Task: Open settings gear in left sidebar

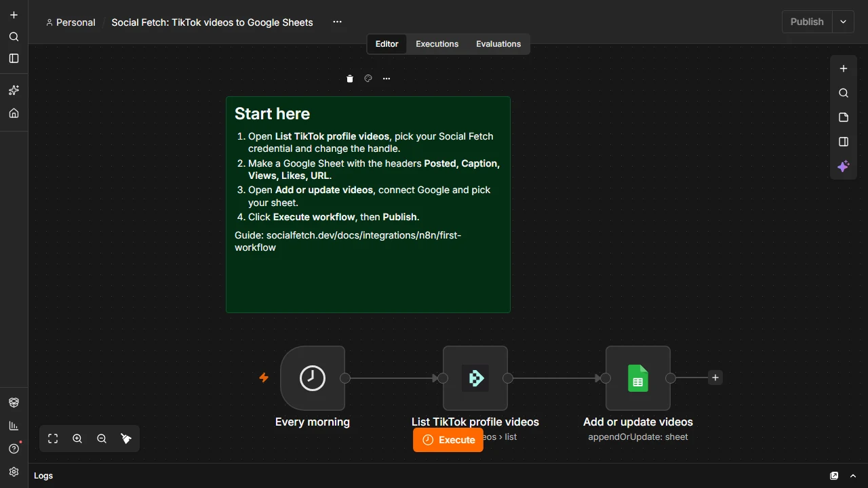Action: 14,472
